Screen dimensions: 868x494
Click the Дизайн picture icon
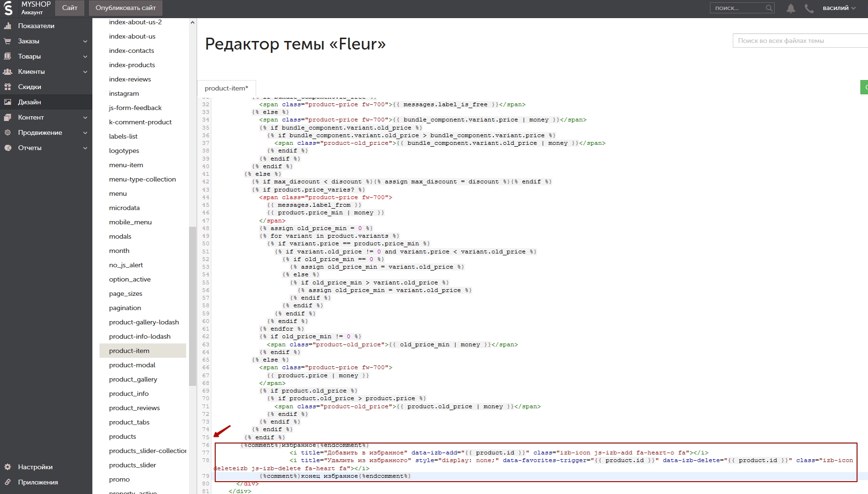(x=8, y=102)
